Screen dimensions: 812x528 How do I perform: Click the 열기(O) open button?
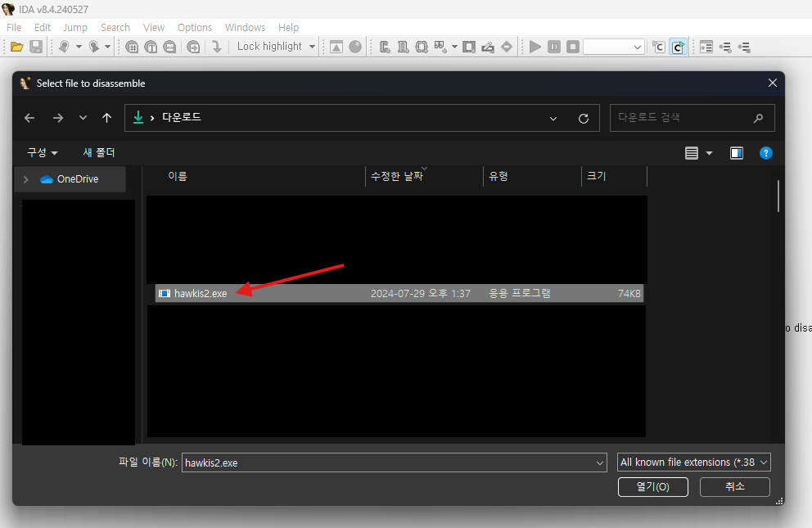click(652, 486)
